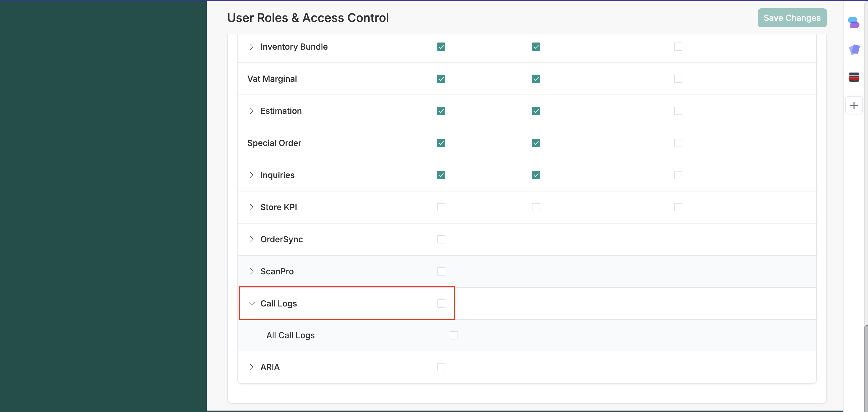Expand the Estimation row chevron
Screen dimensions: 868x412
click(x=251, y=111)
